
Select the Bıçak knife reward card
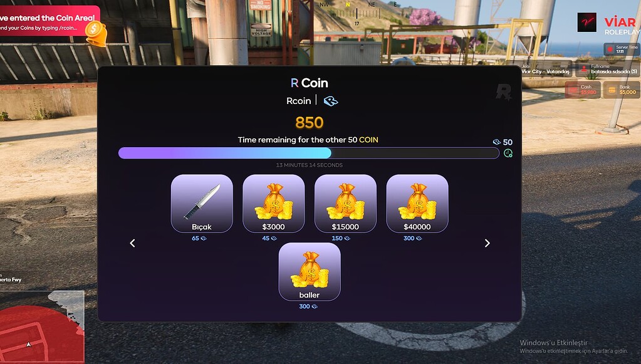point(202,204)
